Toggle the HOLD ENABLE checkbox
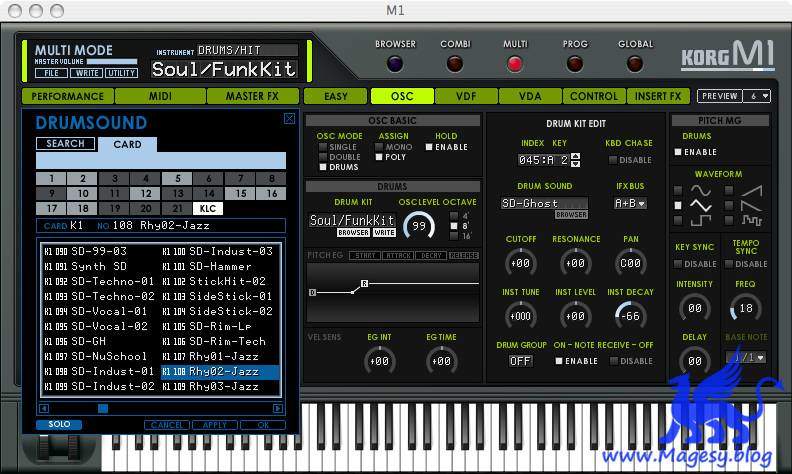The height and width of the screenshot is (474, 792). coord(429,147)
